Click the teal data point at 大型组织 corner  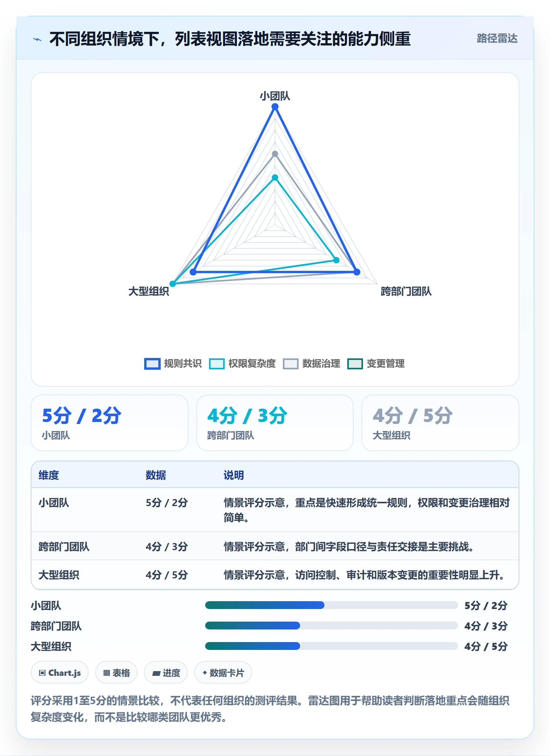pyautogui.click(x=172, y=284)
